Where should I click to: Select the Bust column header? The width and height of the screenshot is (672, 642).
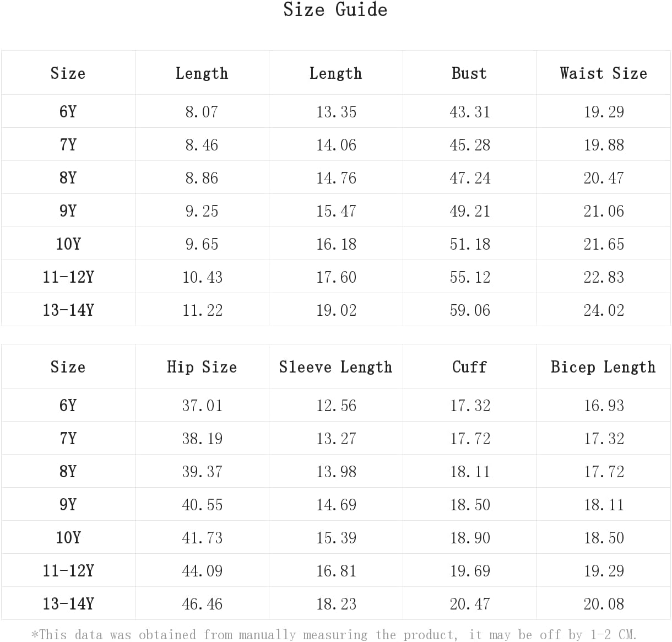pos(469,73)
